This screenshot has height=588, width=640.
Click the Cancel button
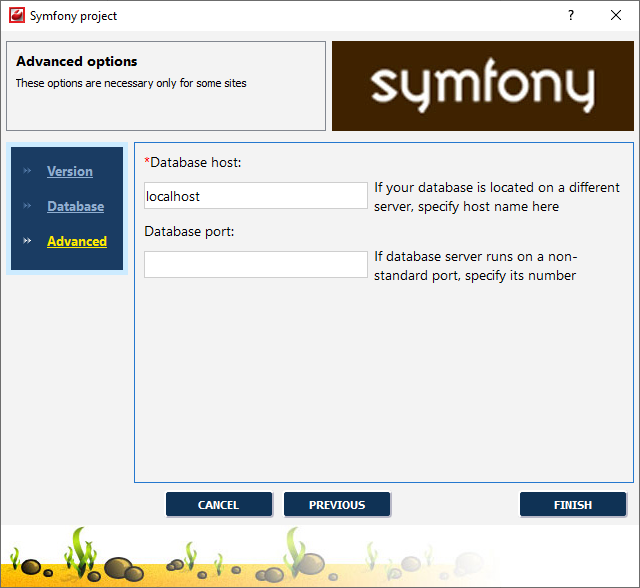click(x=219, y=505)
